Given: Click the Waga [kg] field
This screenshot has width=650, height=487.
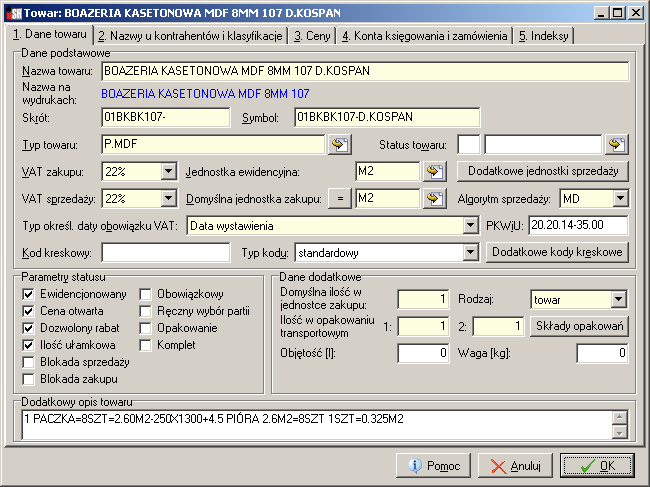Looking at the screenshot, I should click(602, 353).
